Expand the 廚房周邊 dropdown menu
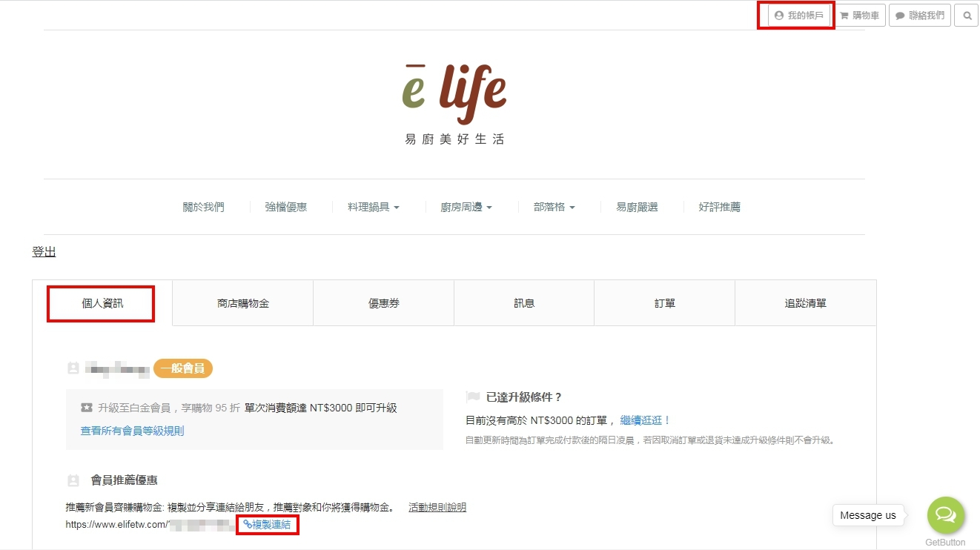 (466, 208)
